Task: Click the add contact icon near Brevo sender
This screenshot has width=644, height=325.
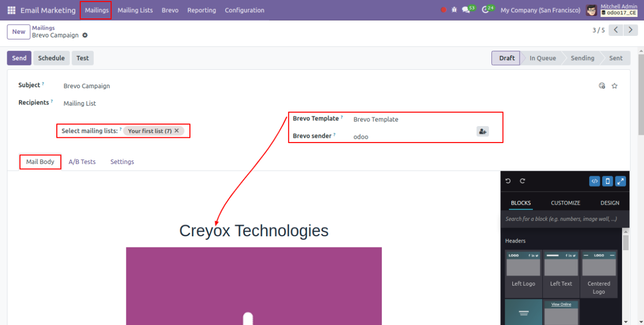Action: coord(482,132)
